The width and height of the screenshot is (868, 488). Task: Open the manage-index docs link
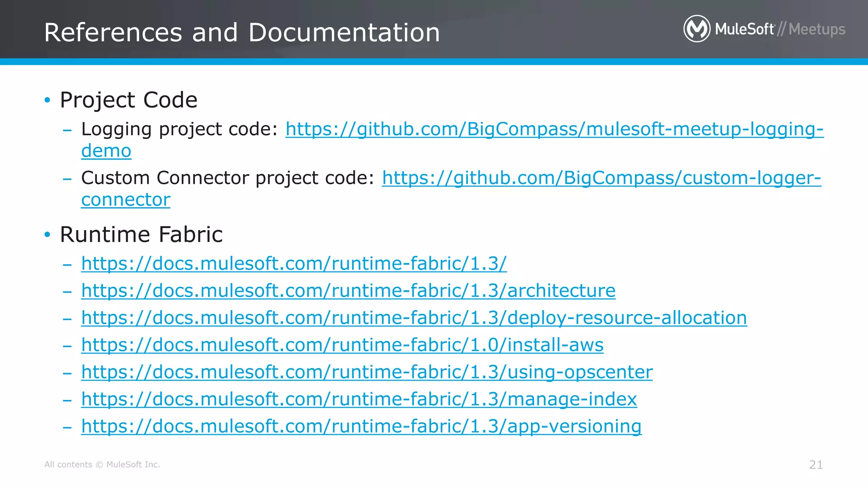pos(359,399)
